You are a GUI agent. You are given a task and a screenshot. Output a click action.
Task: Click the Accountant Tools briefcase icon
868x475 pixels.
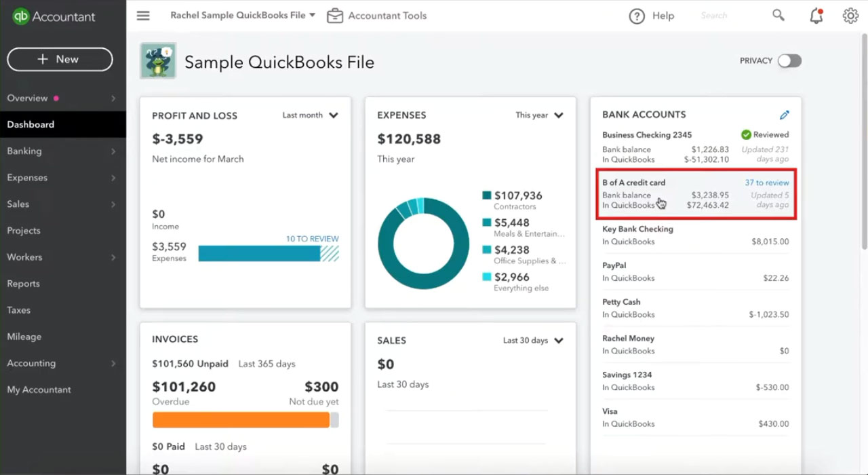pos(335,16)
